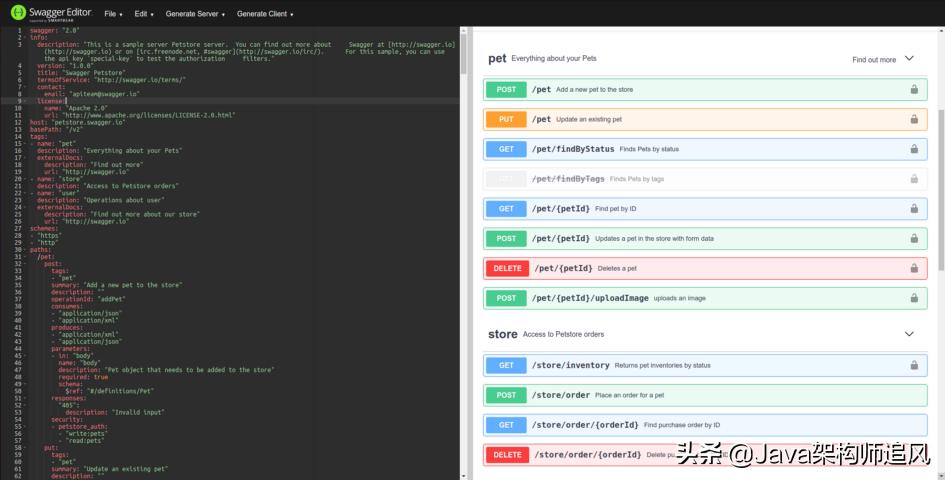Click lock icon on POST /pet row
The image size is (945, 480).
click(914, 90)
